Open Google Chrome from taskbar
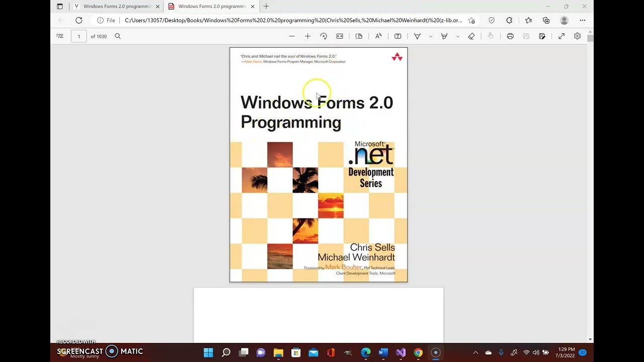This screenshot has width=644, height=362. [x=418, y=352]
